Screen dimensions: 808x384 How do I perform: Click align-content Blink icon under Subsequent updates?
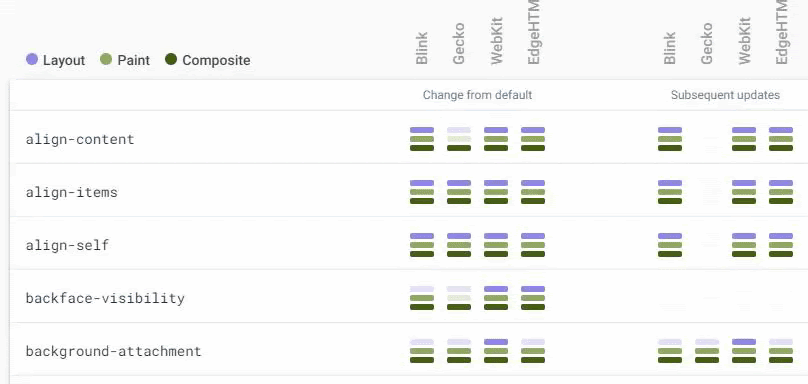(x=670, y=139)
